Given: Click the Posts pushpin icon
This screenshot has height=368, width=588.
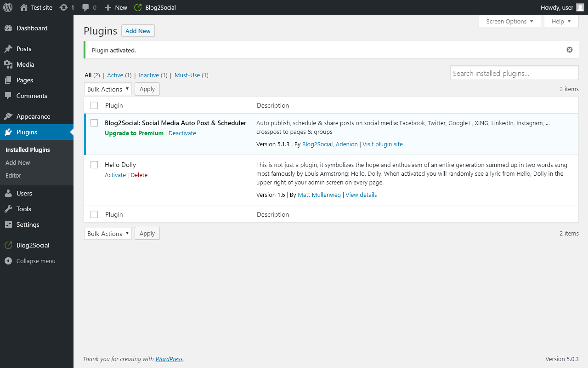Looking at the screenshot, I should pos(8,49).
